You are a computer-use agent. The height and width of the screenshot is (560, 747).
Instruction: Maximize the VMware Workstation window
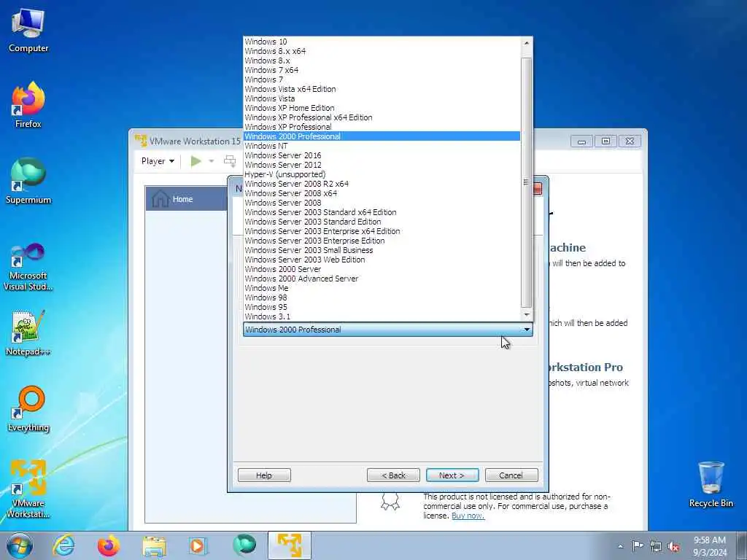click(x=605, y=141)
